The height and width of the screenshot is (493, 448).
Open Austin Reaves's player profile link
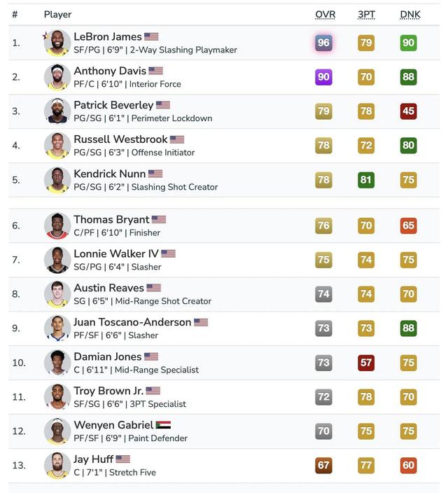pyautogui.click(x=108, y=288)
